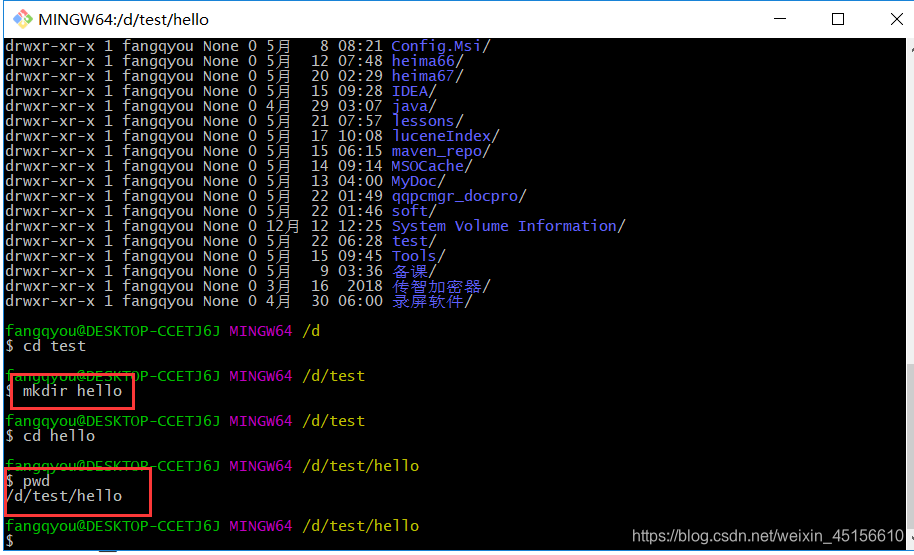Click the final empty $ prompt line
The width and height of the screenshot is (914, 555).
pos(9,540)
